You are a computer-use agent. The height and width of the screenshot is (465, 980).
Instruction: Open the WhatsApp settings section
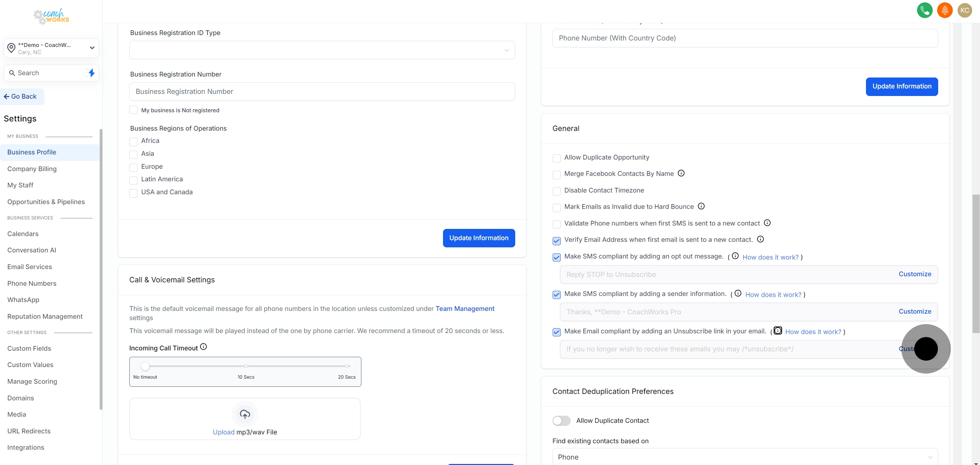23,300
